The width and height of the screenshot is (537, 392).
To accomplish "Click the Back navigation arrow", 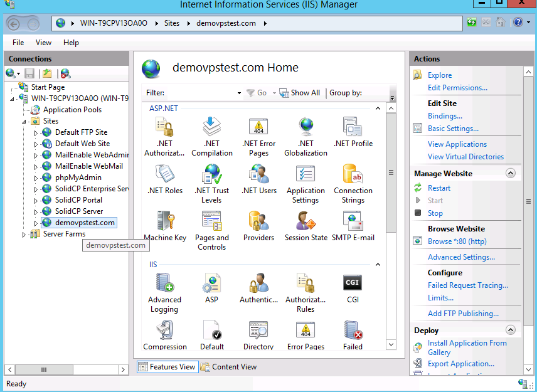I will point(14,24).
